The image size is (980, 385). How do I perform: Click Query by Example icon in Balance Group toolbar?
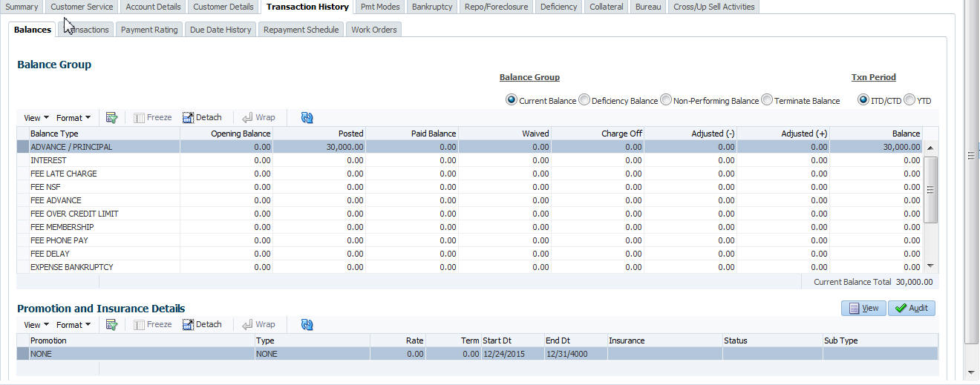click(112, 117)
